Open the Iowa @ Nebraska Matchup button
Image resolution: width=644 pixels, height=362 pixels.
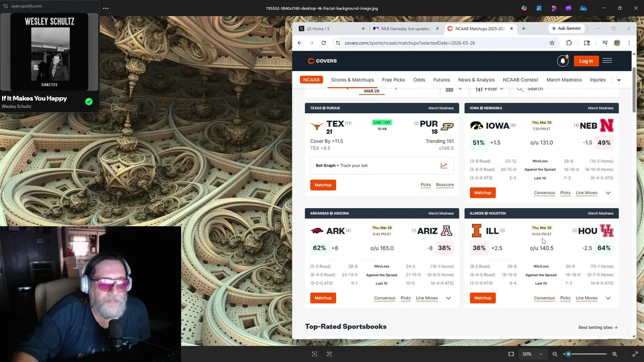click(x=482, y=193)
